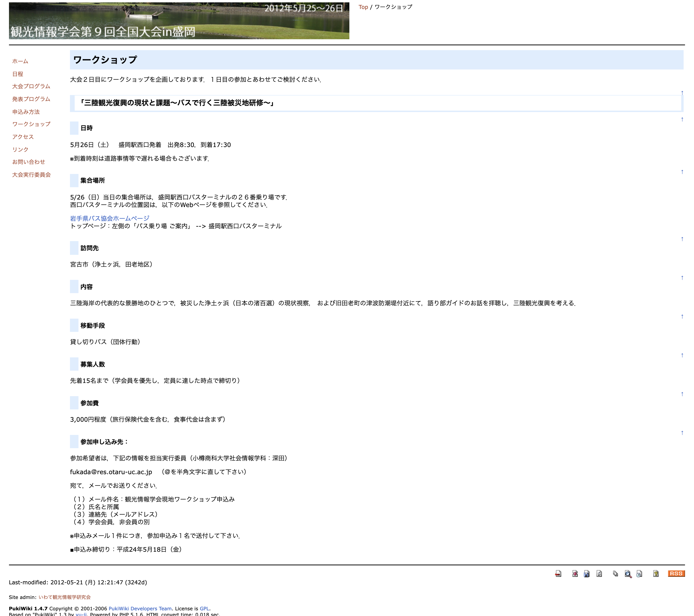This screenshot has height=616, width=694.
Task: Click the 集合場所 section heading
Action: (x=92, y=180)
